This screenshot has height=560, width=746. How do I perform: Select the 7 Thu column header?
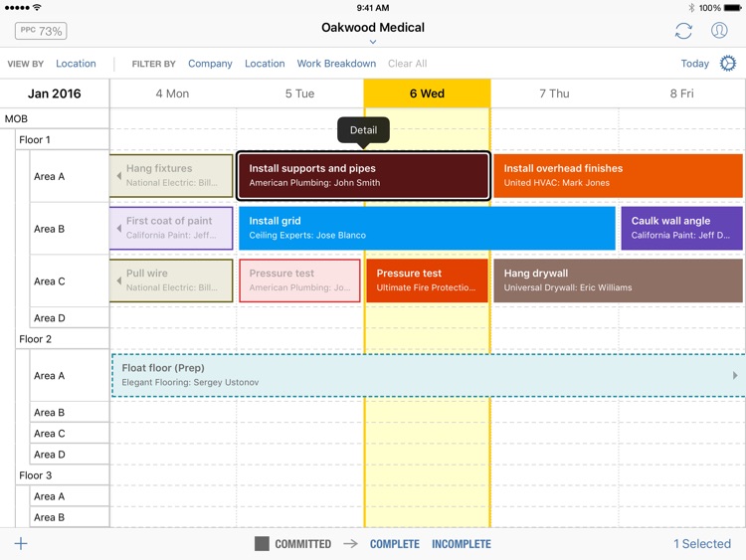pyautogui.click(x=554, y=93)
